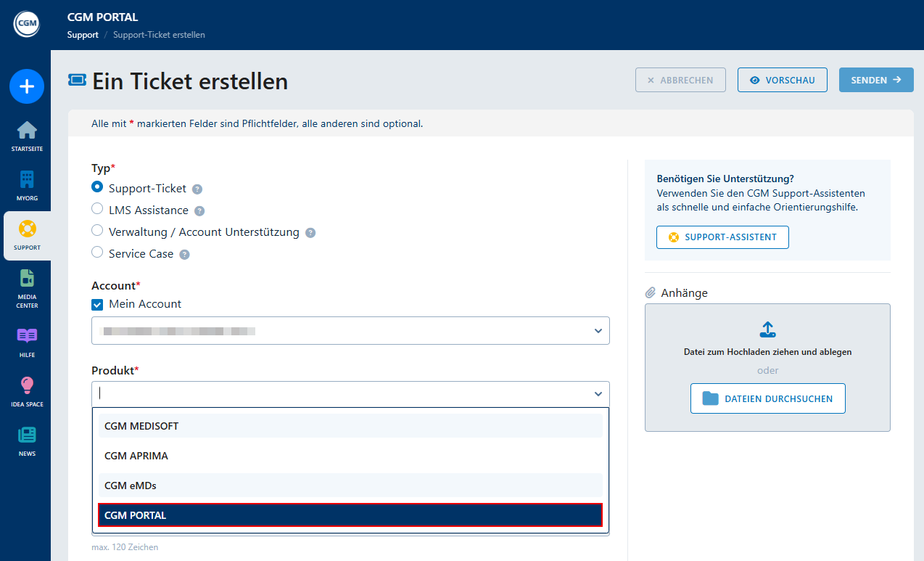Click Support-Ticket erstellen breadcrumb text

click(159, 35)
